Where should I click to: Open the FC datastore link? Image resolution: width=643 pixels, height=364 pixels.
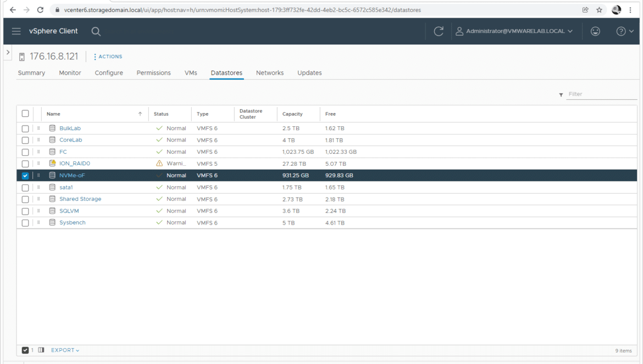[x=63, y=152]
